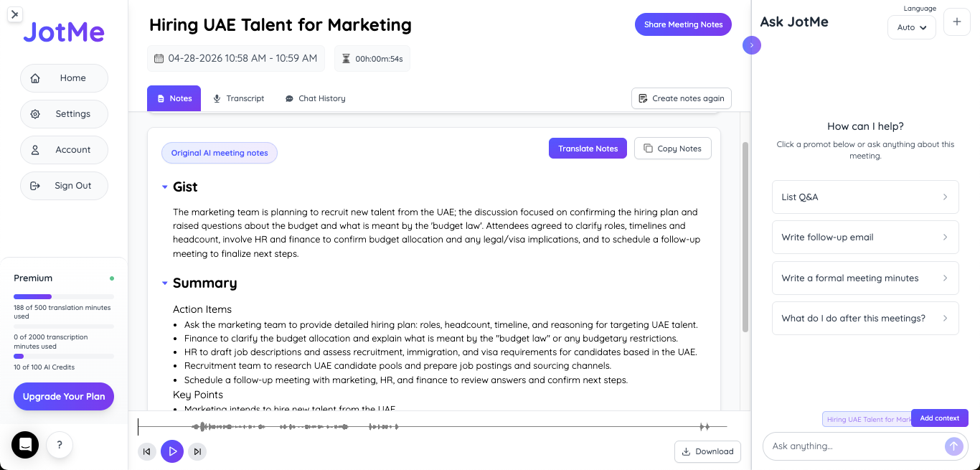Click the Sign Out arrow icon
The width and height of the screenshot is (980, 470).
[x=35, y=186]
